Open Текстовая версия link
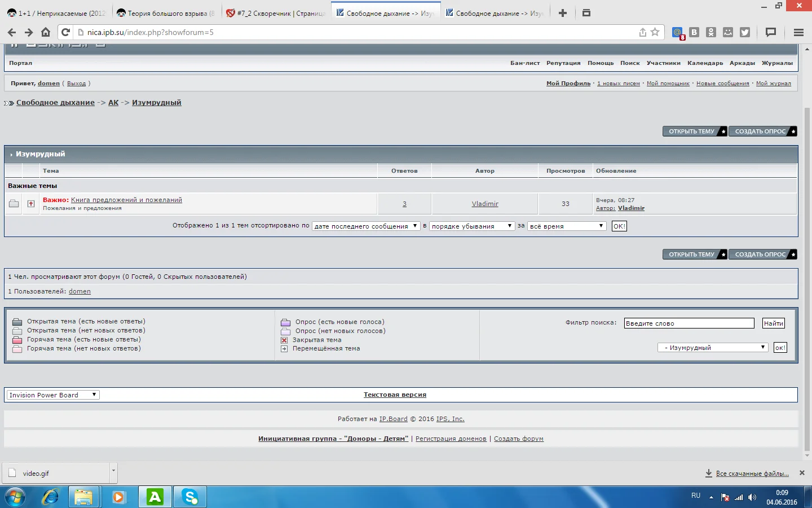This screenshot has width=812, height=508. tap(395, 395)
